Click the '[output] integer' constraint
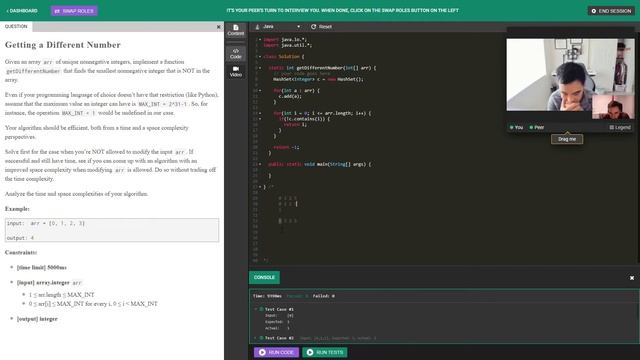Screen dimensions: 640x360 [x=37, y=319]
